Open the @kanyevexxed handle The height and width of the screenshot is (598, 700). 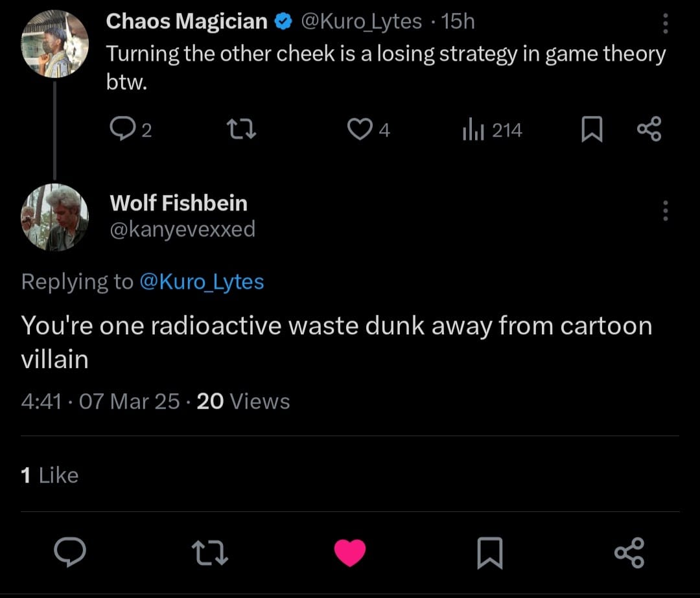click(x=182, y=229)
